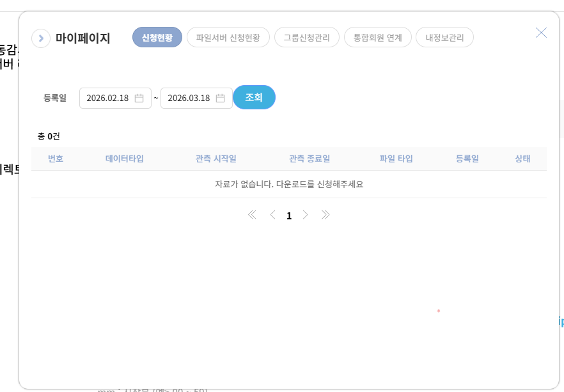Open the 그룹신청관리 tab

pyautogui.click(x=306, y=38)
